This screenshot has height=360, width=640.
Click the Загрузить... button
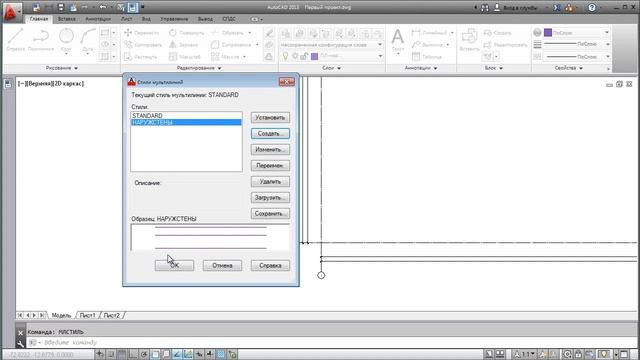pos(270,198)
